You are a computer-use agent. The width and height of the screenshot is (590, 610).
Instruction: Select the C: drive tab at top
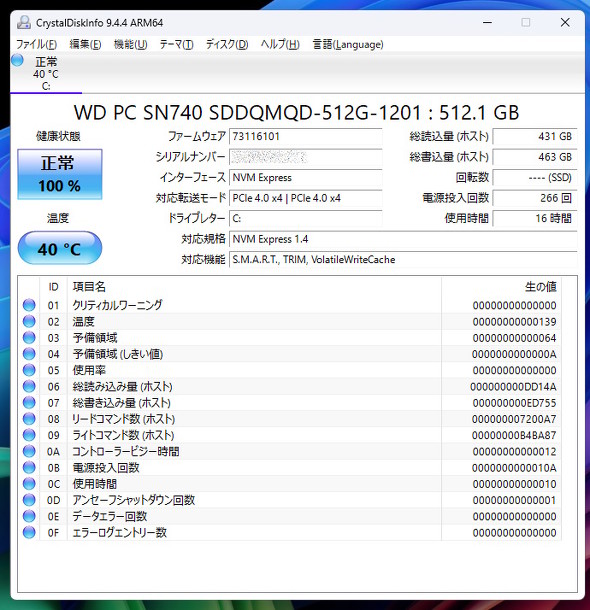pos(46,74)
